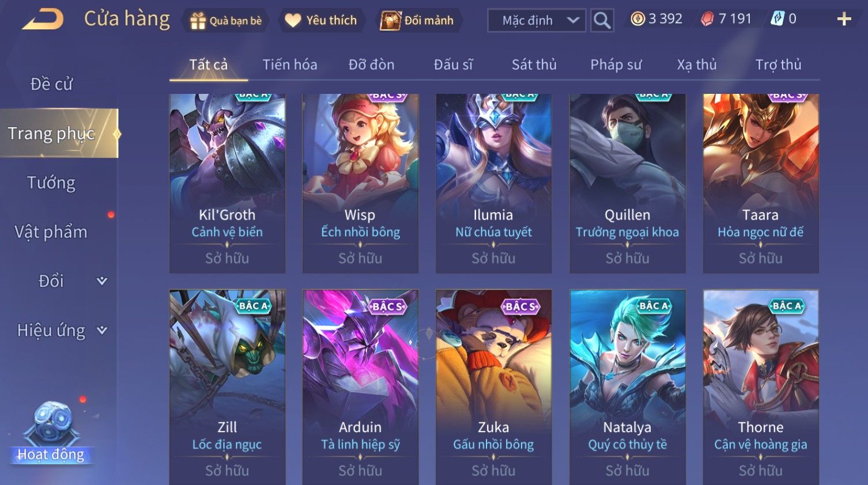Image resolution: width=868 pixels, height=485 pixels.
Task: Open the Ilumia Nữ chúa tuyết skin card
Action: pyautogui.click(x=494, y=183)
